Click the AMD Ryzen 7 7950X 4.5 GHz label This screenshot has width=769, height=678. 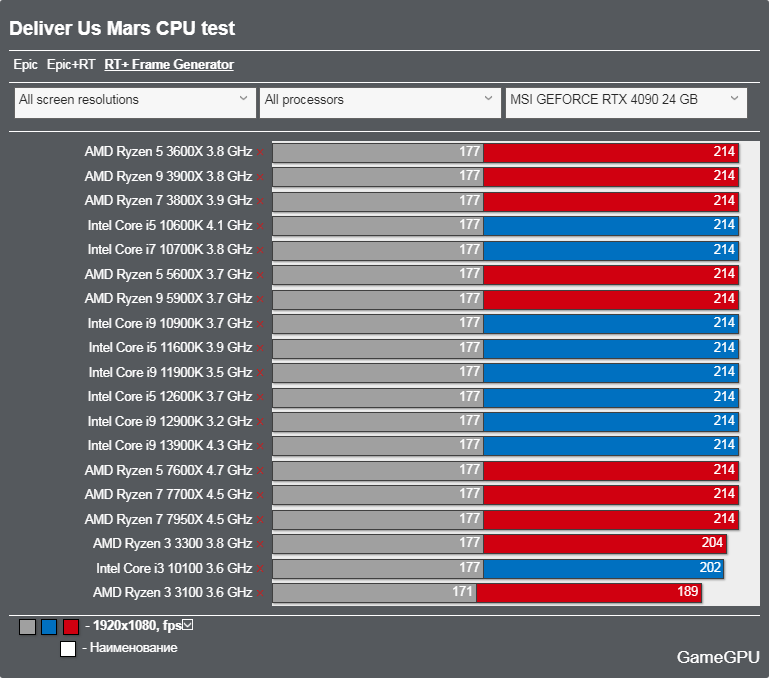point(168,519)
